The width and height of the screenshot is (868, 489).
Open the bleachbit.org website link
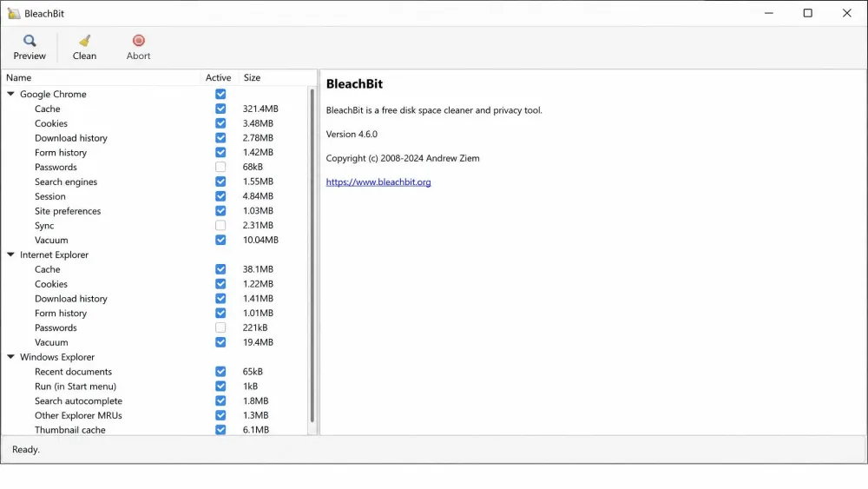pos(378,182)
